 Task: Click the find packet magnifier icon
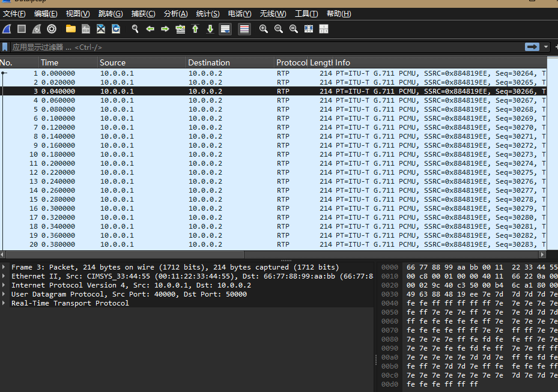click(x=135, y=29)
